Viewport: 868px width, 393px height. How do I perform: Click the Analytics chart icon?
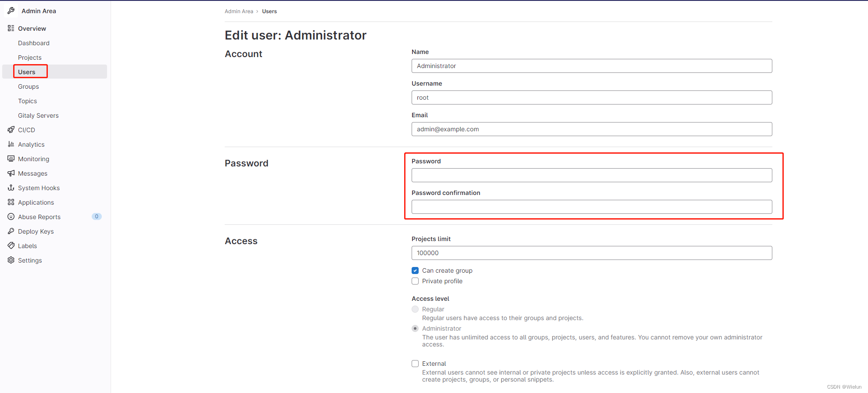[x=11, y=144]
